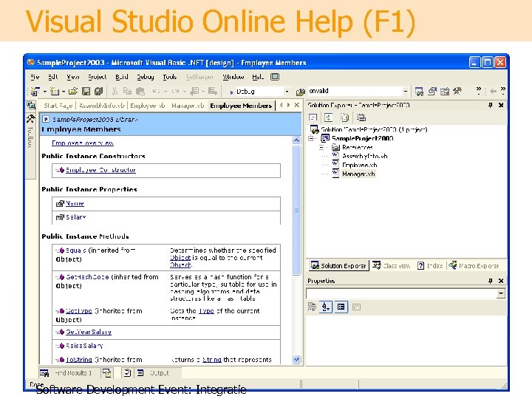This screenshot has width=532, height=399.
Task: Click the help page scroll-down arrow
Action: pyautogui.click(x=296, y=359)
